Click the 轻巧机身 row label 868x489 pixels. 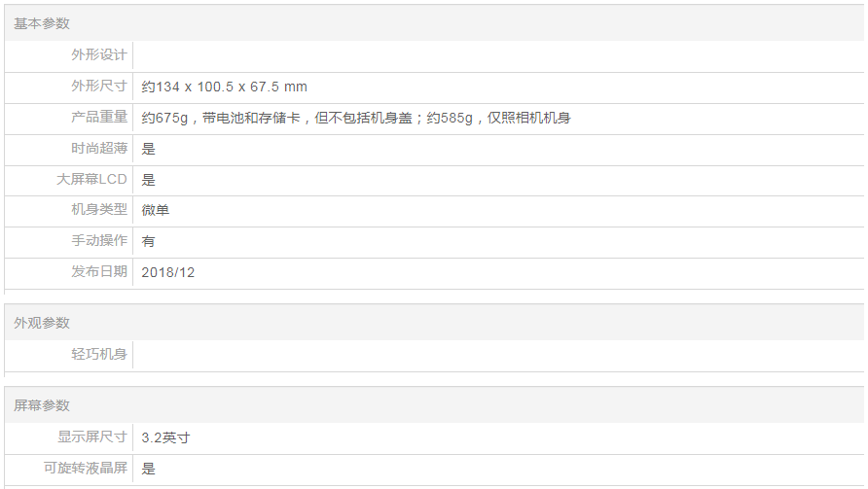click(x=98, y=355)
